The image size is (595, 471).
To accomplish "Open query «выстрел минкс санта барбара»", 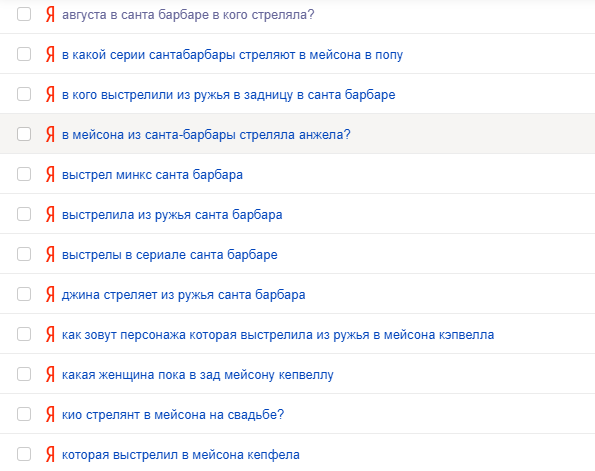I will point(152,175).
